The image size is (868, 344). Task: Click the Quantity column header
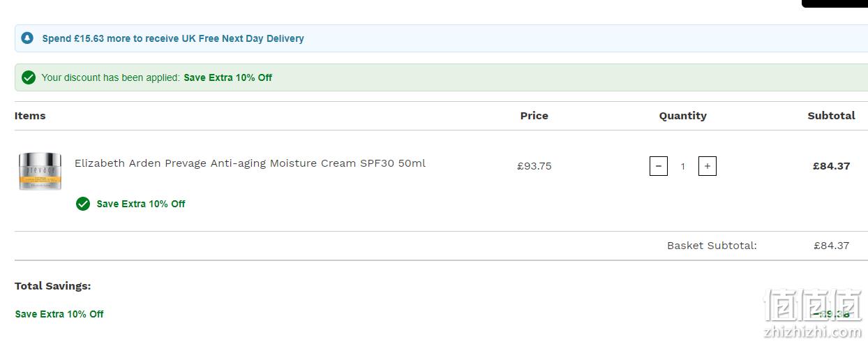(x=683, y=116)
